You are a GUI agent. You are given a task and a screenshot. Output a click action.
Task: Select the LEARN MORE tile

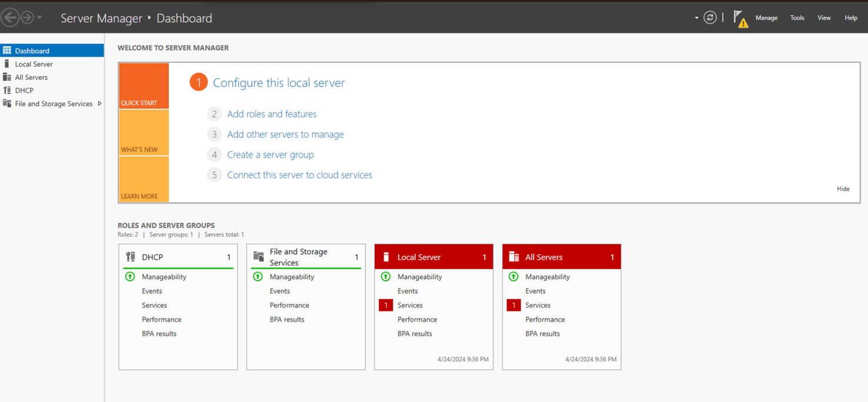pos(143,180)
